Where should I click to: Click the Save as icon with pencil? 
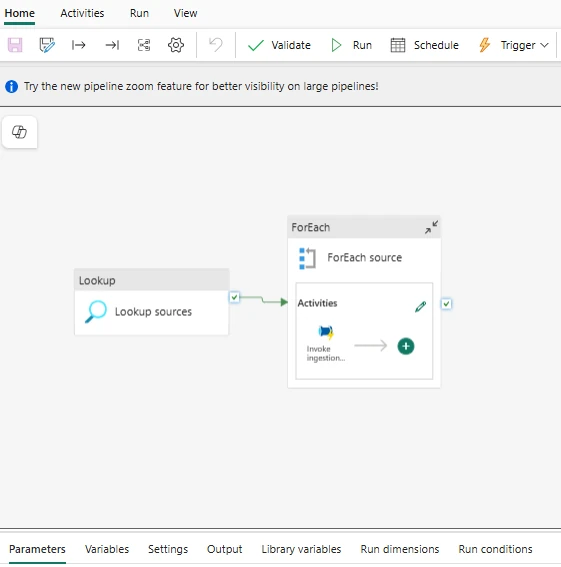[x=47, y=45]
